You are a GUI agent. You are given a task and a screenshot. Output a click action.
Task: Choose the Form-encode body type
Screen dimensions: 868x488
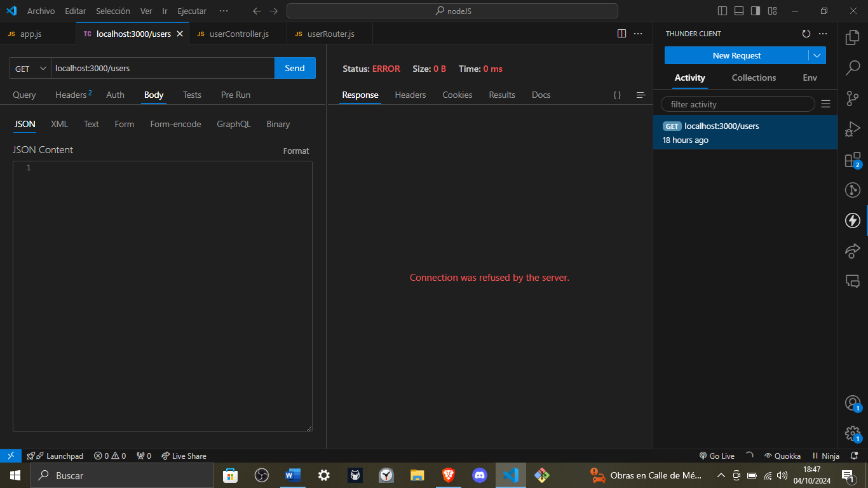175,124
